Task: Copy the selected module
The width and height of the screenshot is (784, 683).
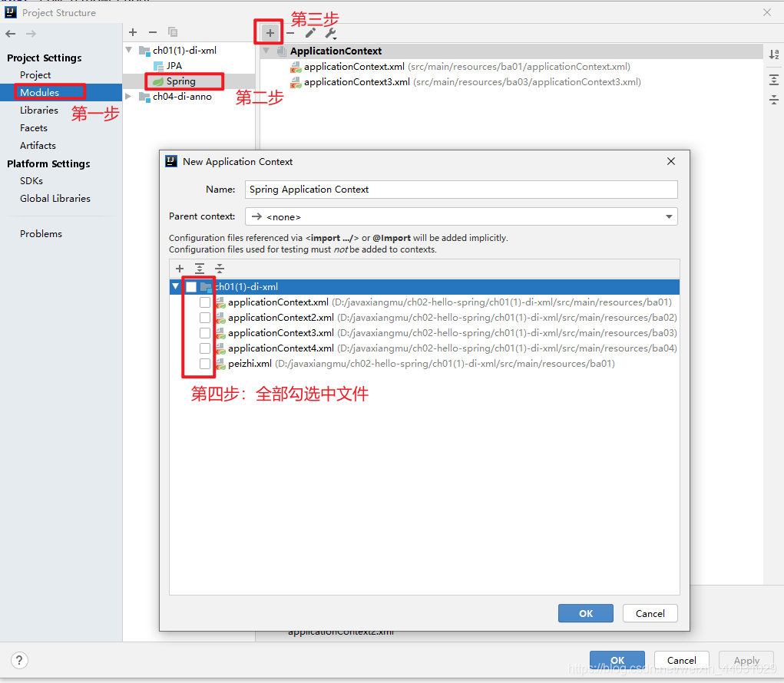Action: (173, 32)
